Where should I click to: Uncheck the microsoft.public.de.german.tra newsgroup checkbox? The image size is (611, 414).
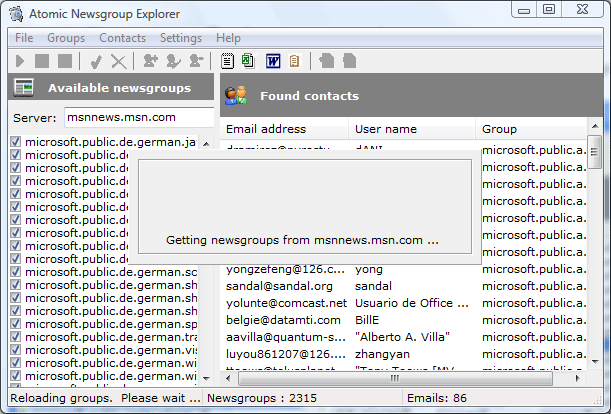16,337
